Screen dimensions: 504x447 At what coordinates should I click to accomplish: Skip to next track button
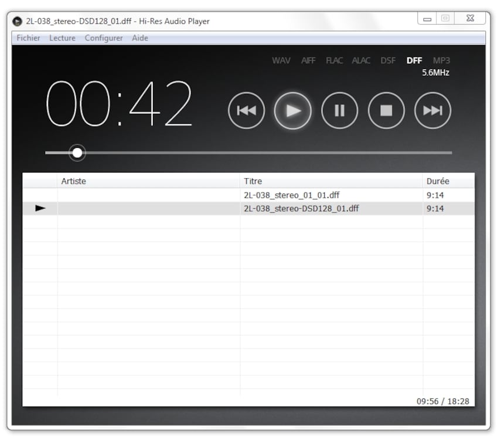coord(433,111)
